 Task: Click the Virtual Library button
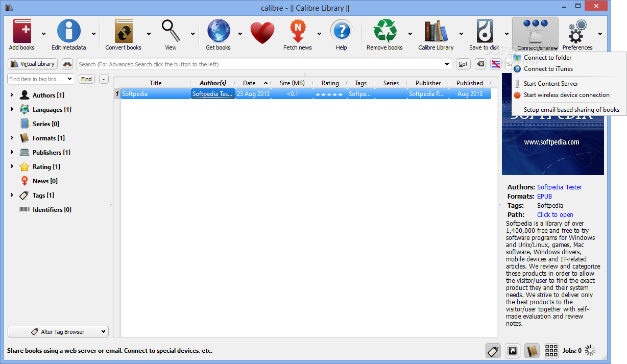[33, 64]
